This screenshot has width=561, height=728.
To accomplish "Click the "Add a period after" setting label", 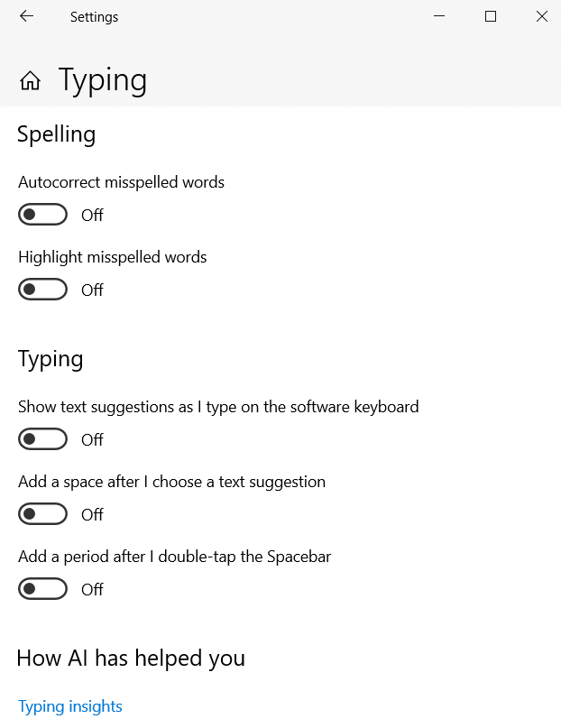I will pos(174,557).
